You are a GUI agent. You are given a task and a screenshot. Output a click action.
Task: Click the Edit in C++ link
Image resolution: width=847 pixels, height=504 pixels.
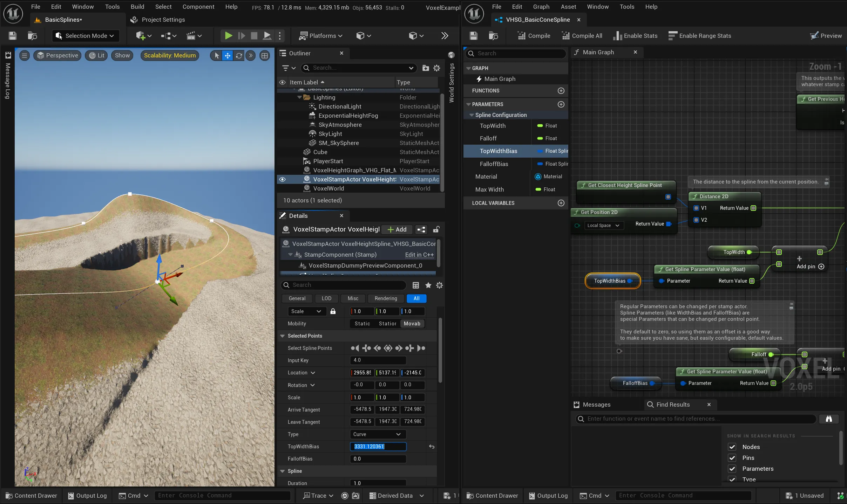pyautogui.click(x=419, y=255)
